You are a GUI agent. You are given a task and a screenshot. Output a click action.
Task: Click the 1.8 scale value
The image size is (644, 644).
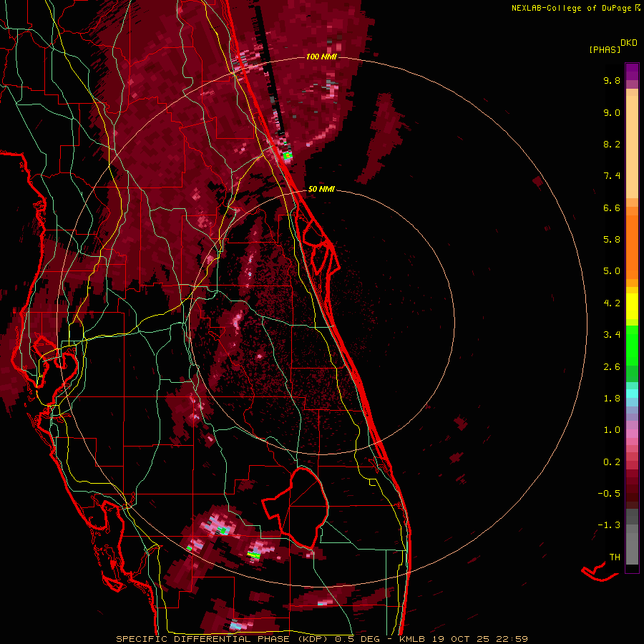pyautogui.click(x=612, y=399)
